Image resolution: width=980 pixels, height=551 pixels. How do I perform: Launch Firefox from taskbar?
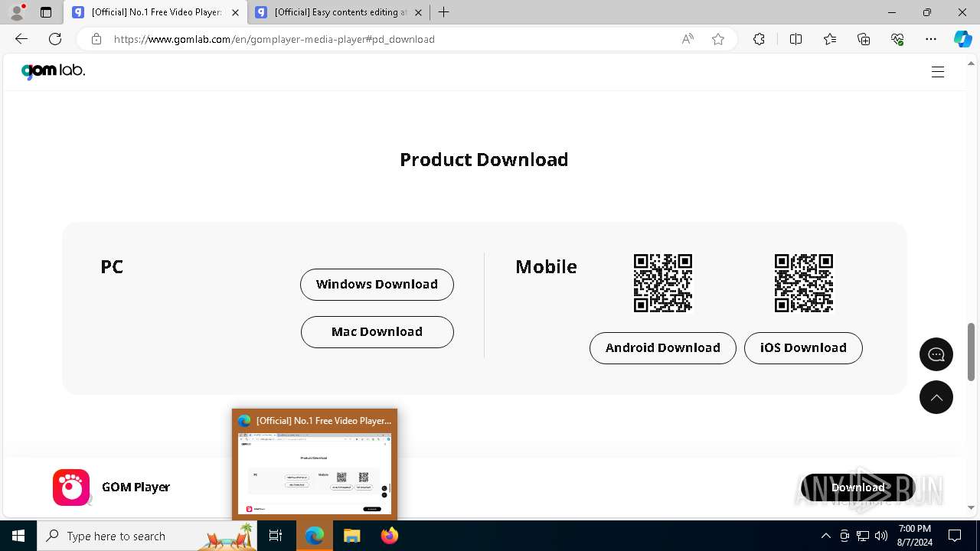[x=390, y=536]
